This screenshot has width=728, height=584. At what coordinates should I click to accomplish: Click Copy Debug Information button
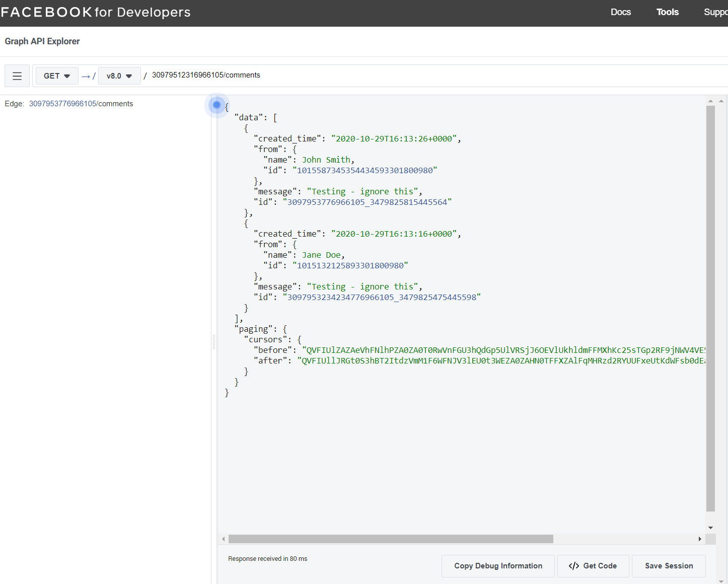(x=498, y=566)
